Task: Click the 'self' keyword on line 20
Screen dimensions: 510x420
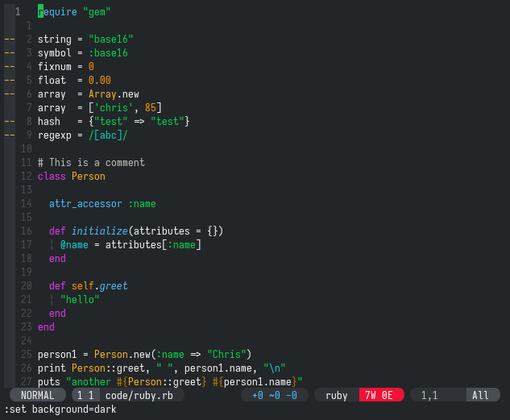Action: 83,286
